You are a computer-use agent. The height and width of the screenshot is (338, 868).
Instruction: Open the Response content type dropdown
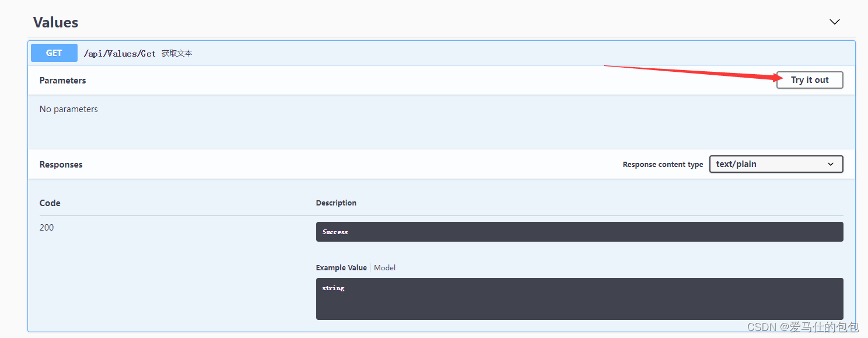click(x=776, y=164)
